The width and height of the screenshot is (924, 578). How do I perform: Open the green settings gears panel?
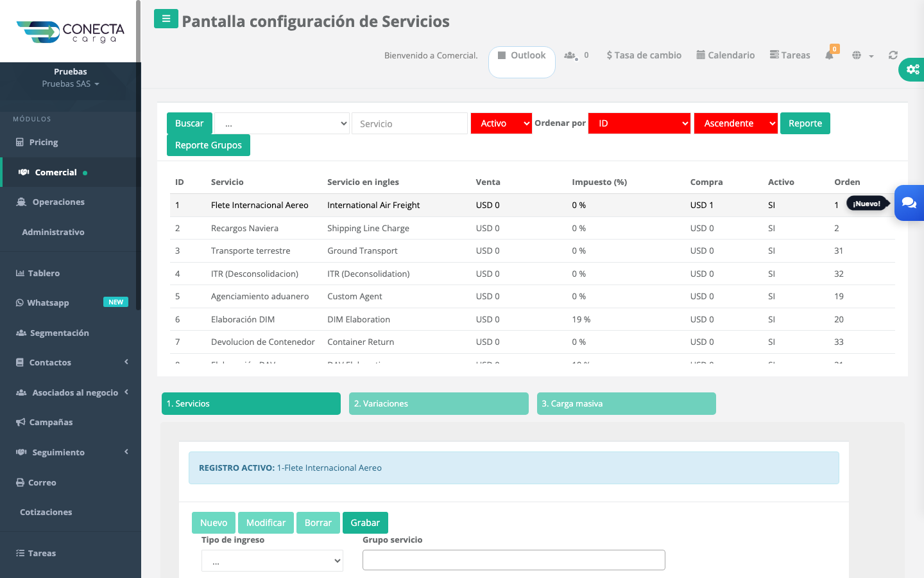[x=912, y=69]
